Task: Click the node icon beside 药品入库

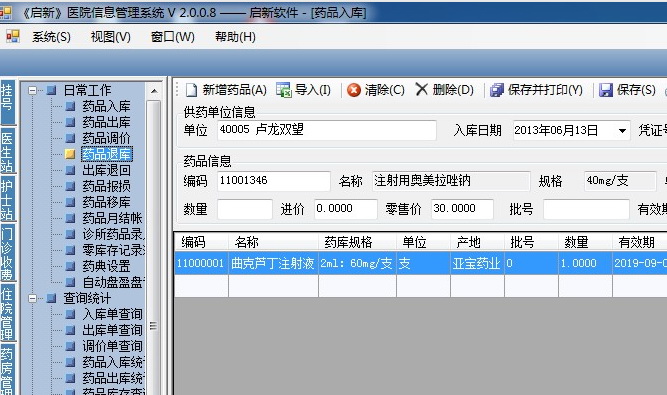Action: (70, 106)
